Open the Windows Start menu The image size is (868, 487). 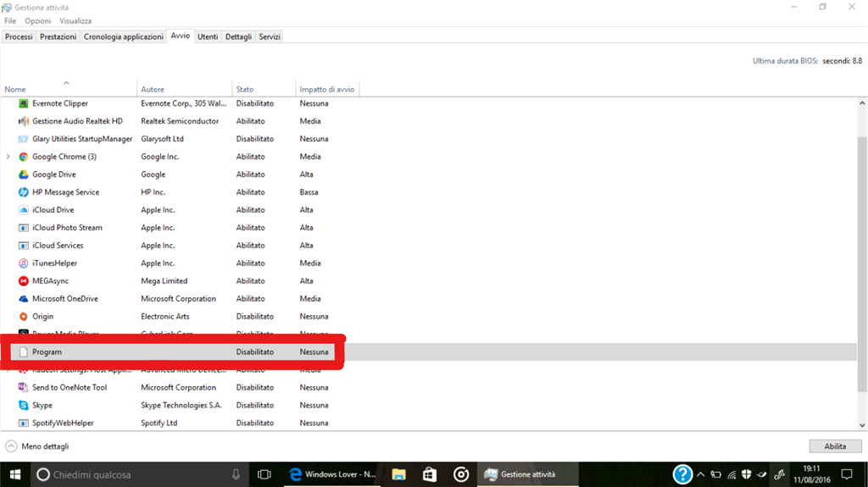click(x=15, y=474)
